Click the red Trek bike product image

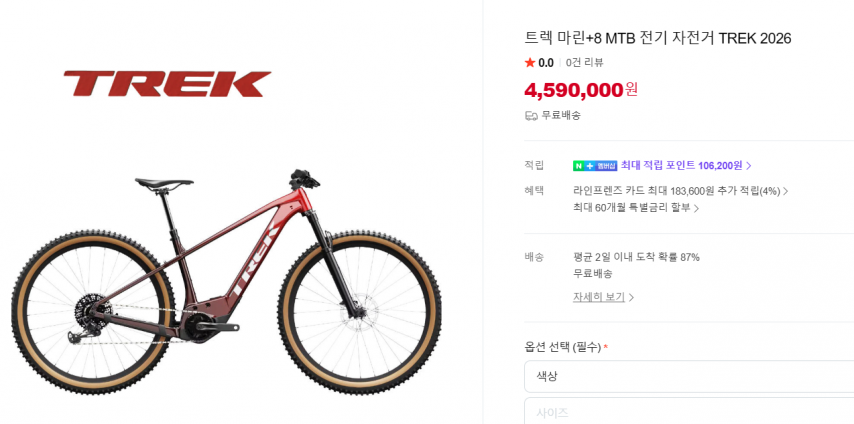[226, 282]
